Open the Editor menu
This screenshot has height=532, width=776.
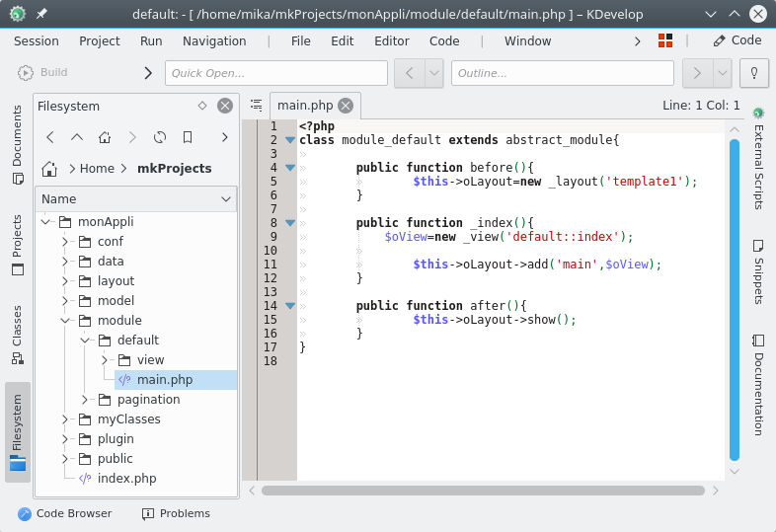pyautogui.click(x=391, y=40)
